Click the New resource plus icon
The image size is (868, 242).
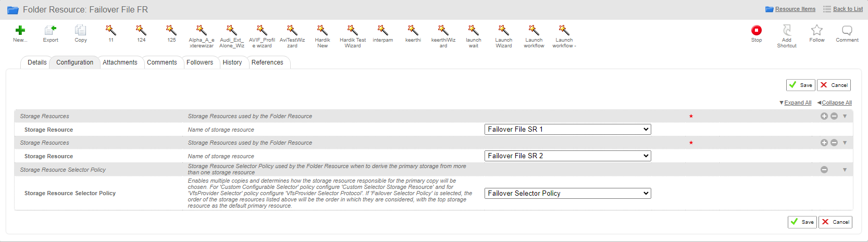coord(20,30)
